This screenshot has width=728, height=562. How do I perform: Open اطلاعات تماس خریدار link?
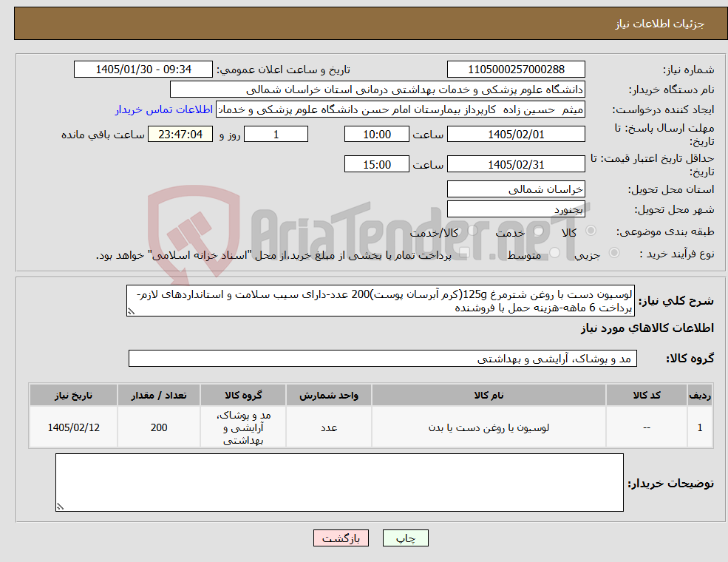pos(164,109)
